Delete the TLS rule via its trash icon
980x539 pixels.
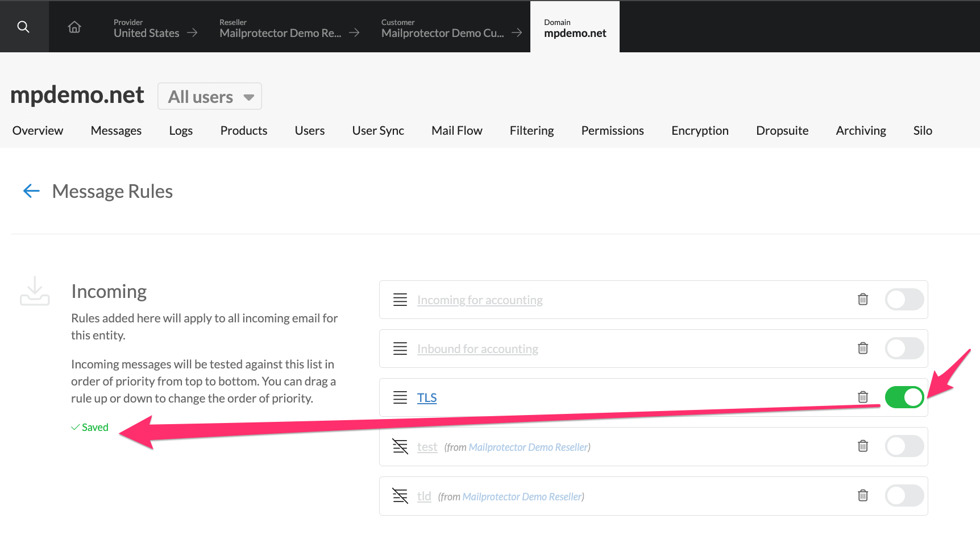coord(863,397)
